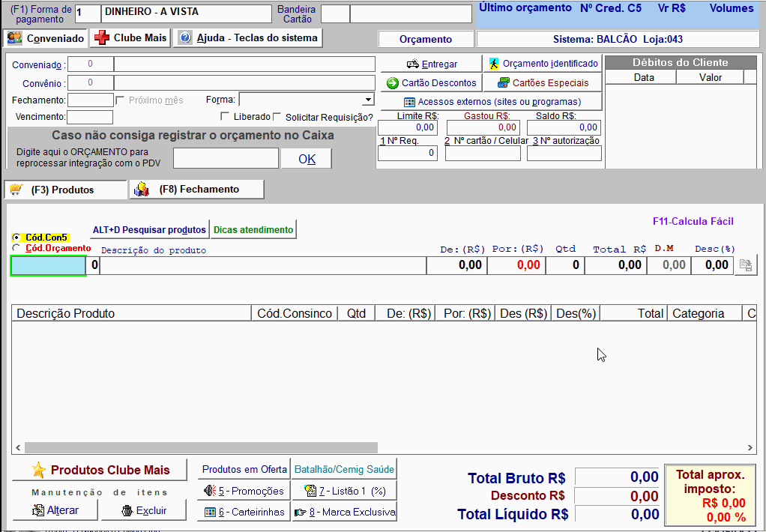
Task: Click the Valor column in Débitos do Cliente
Action: (711, 77)
